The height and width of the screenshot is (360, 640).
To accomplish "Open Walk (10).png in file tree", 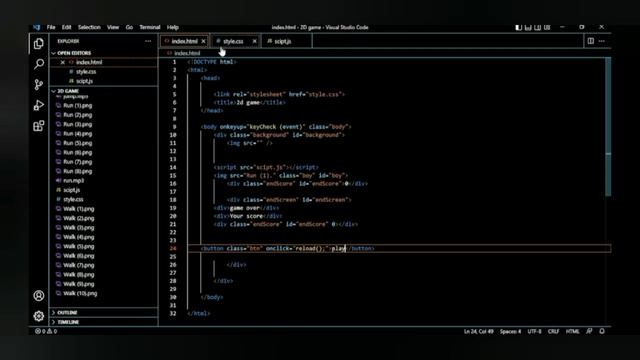I will (x=80, y=293).
